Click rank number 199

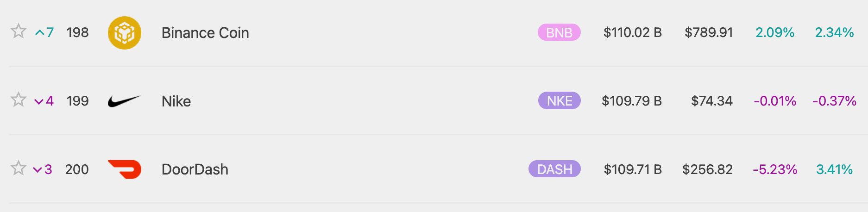(x=77, y=101)
